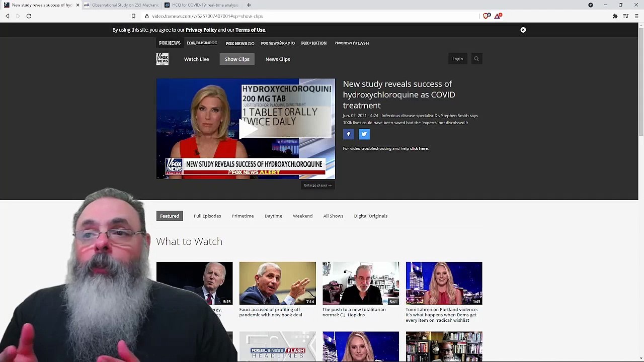Open the Fox News Flash link

[x=352, y=43]
